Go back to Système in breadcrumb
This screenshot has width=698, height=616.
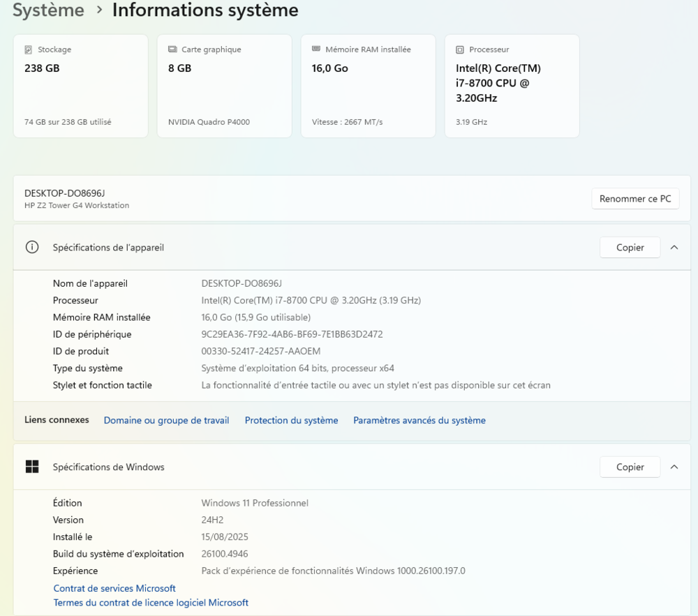[x=48, y=10]
